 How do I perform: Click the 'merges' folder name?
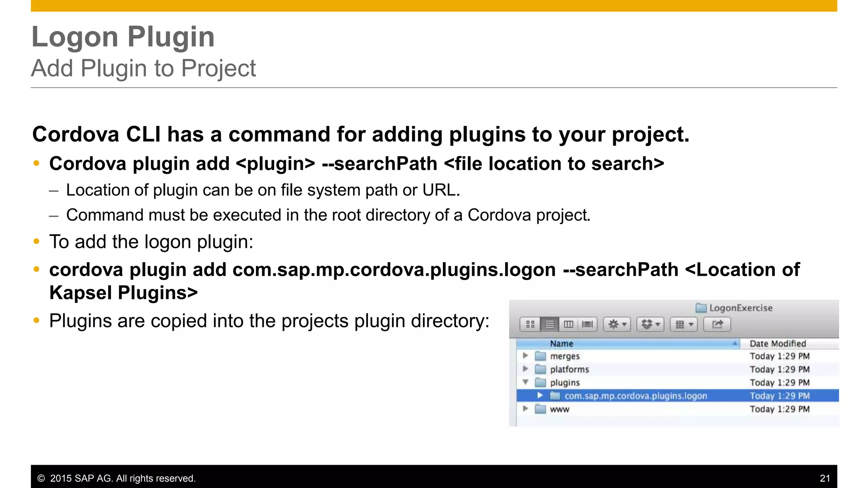click(565, 356)
